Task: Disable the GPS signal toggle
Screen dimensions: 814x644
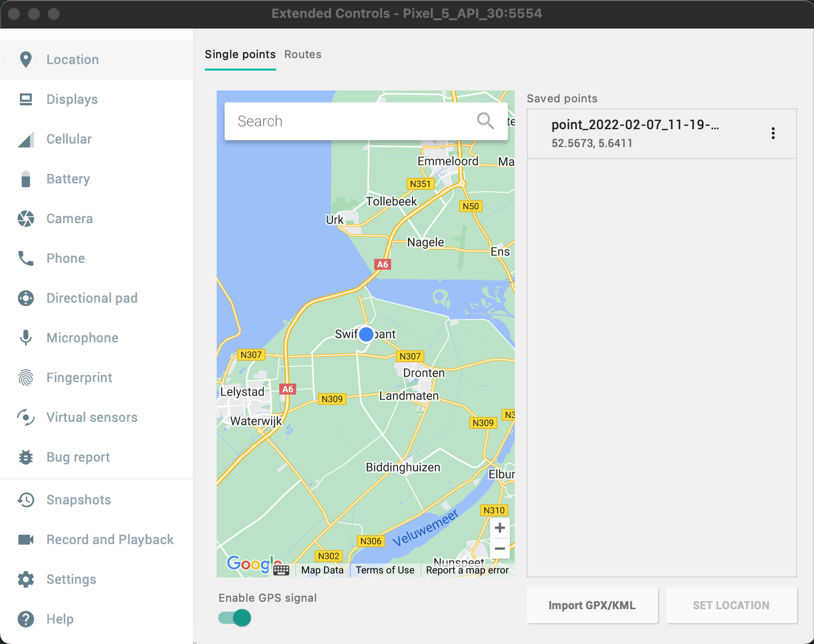Action: point(234,618)
